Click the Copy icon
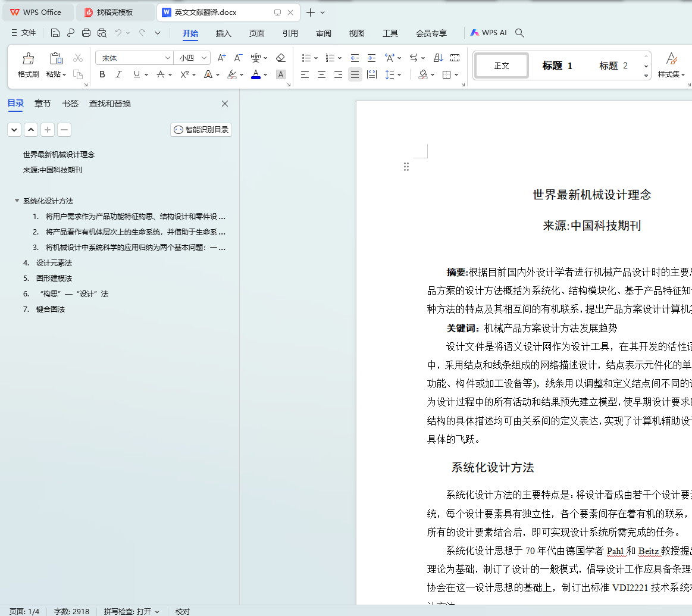 pos(78,74)
